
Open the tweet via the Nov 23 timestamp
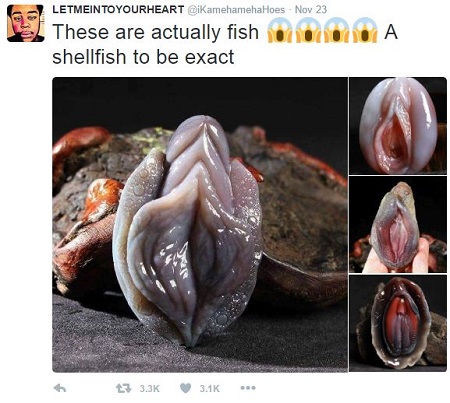point(311,9)
